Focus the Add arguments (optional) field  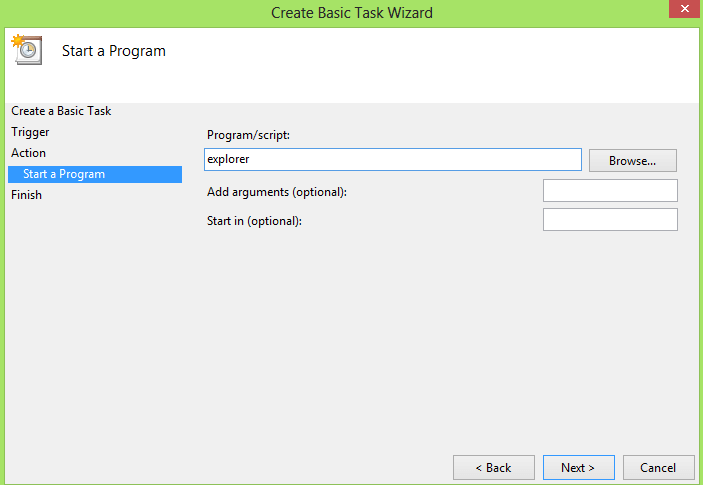(610, 191)
